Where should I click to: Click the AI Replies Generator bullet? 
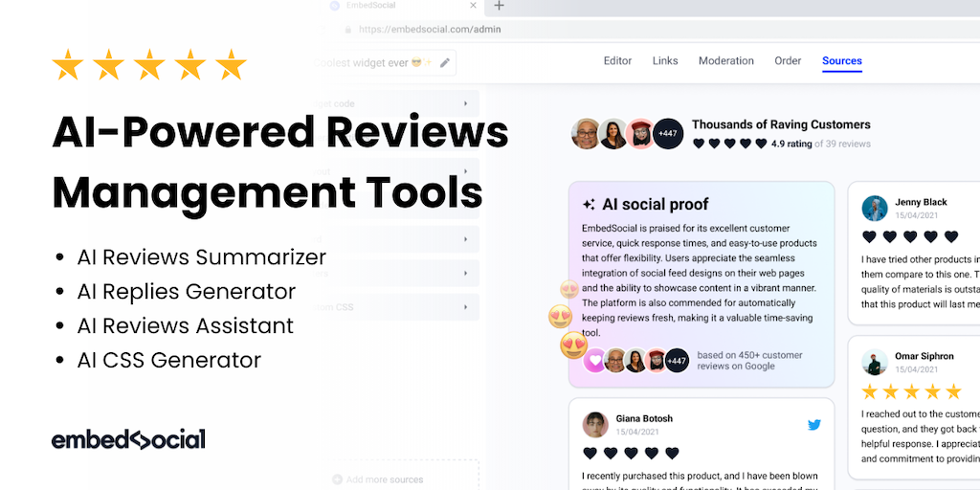[x=187, y=291]
